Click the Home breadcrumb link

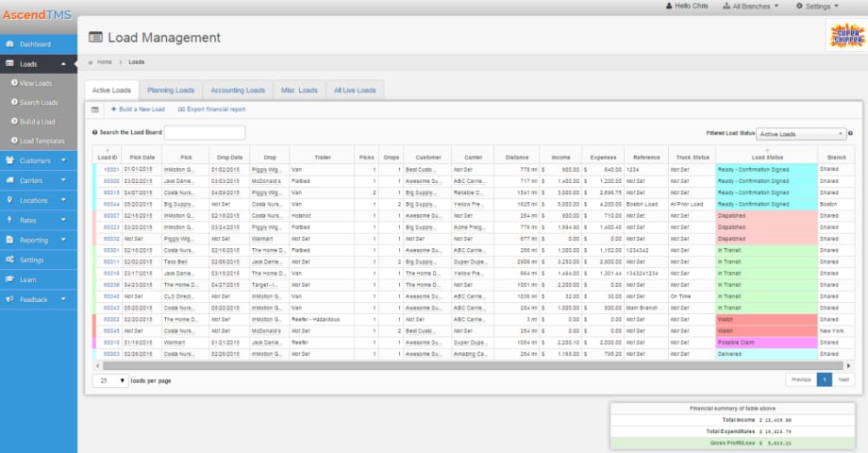[104, 62]
